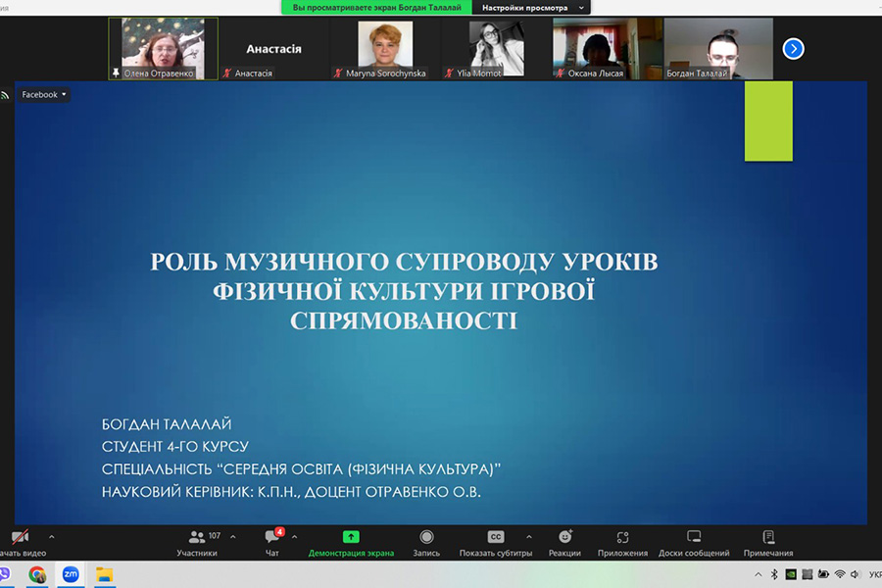The height and width of the screenshot is (588, 882).
Task: Select Богдан Талалай video thumbnail
Action: (x=718, y=48)
